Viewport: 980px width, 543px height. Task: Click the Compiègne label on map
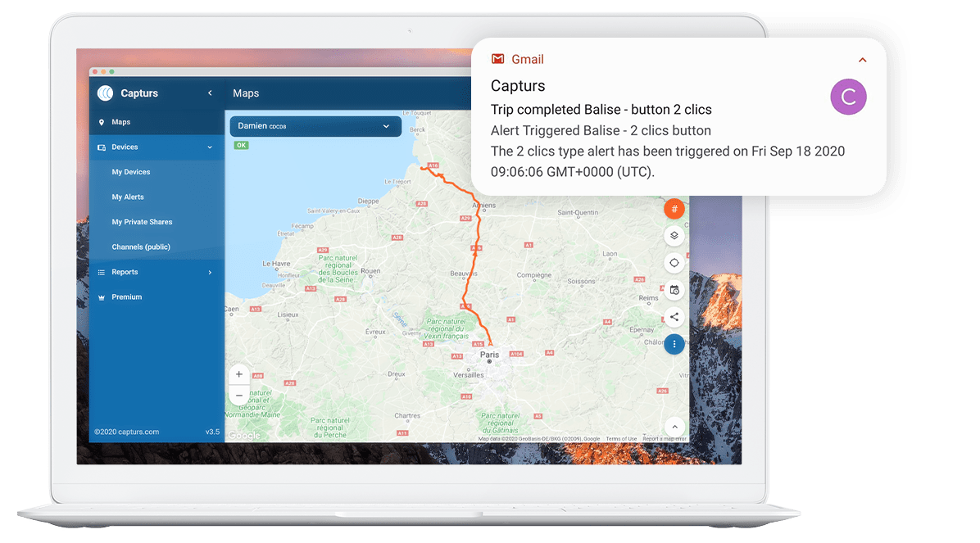(534, 275)
